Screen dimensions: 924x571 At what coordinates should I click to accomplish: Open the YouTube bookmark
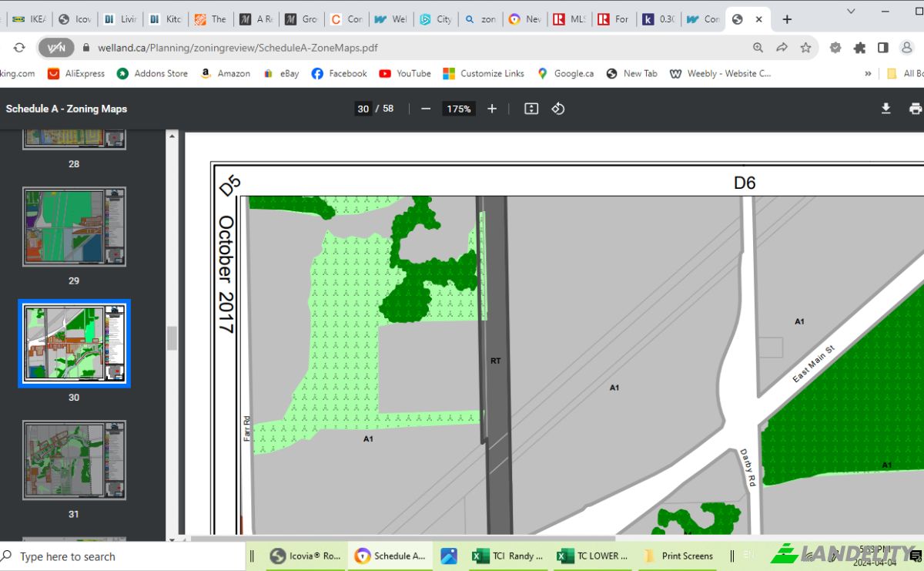[x=405, y=74]
